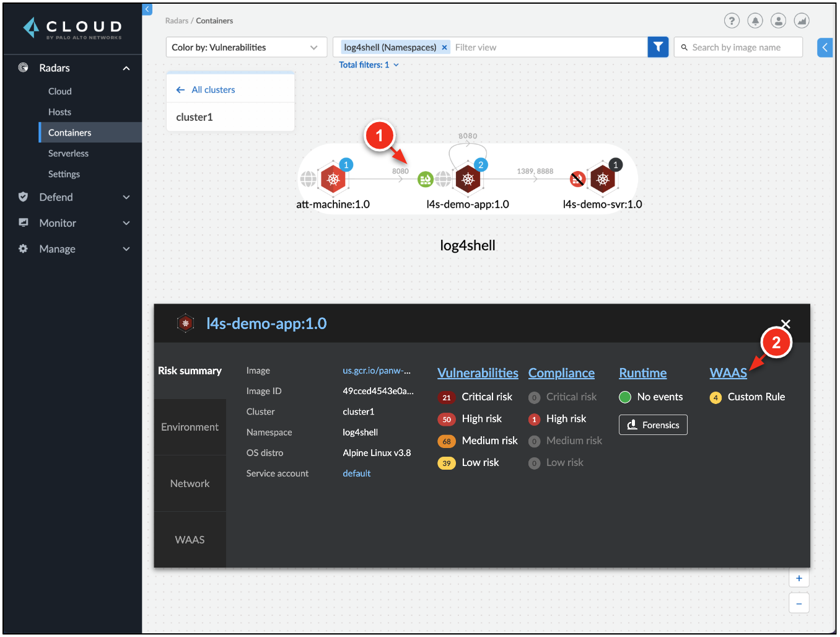Click the 4 Custom Rule WAAS entry
The height and width of the screenshot is (637, 840).
tap(747, 397)
